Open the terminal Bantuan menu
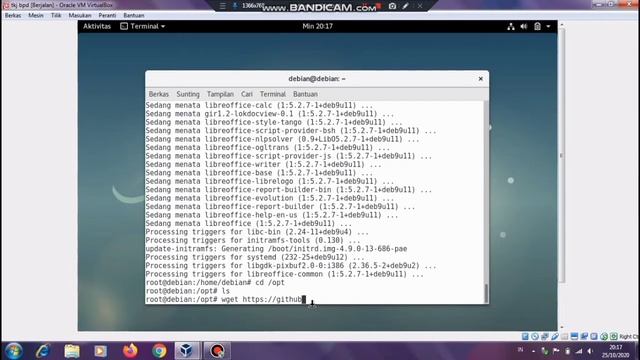Screen dimensions: 640x360 305,94
